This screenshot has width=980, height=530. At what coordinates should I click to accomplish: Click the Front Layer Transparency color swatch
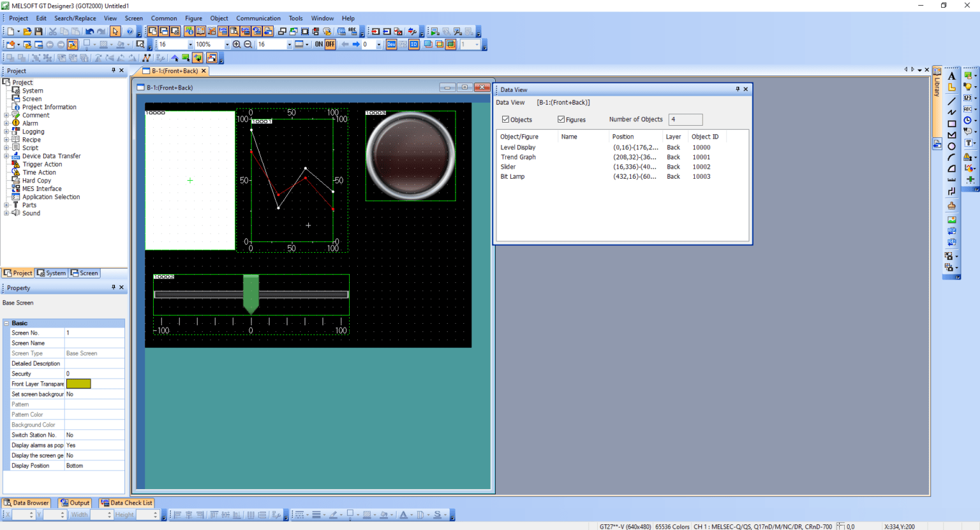tap(78, 383)
